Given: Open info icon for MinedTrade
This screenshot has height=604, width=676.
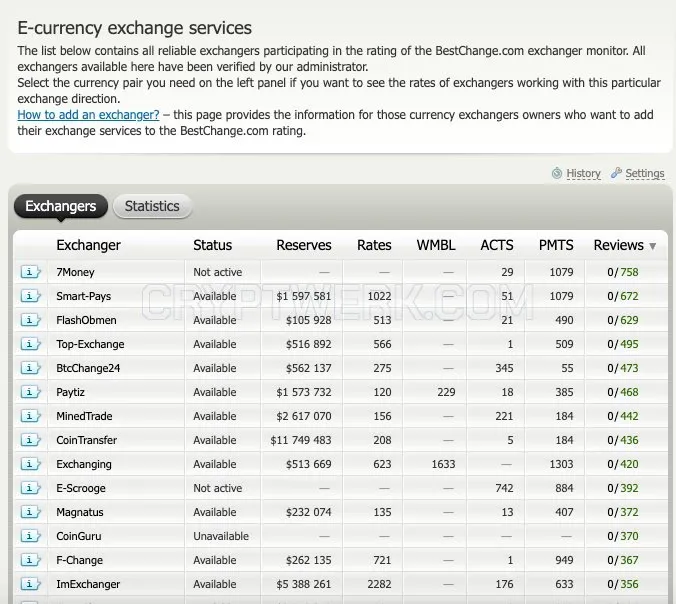Looking at the screenshot, I should coord(31,416).
